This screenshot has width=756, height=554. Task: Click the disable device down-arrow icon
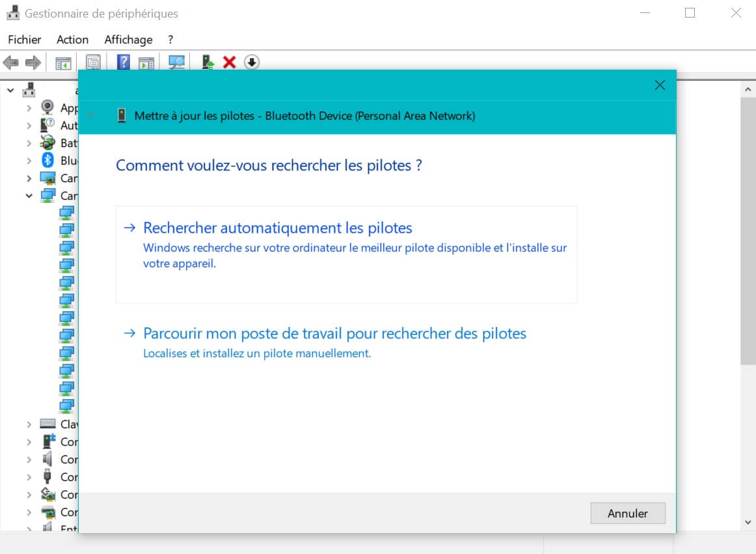(x=252, y=62)
